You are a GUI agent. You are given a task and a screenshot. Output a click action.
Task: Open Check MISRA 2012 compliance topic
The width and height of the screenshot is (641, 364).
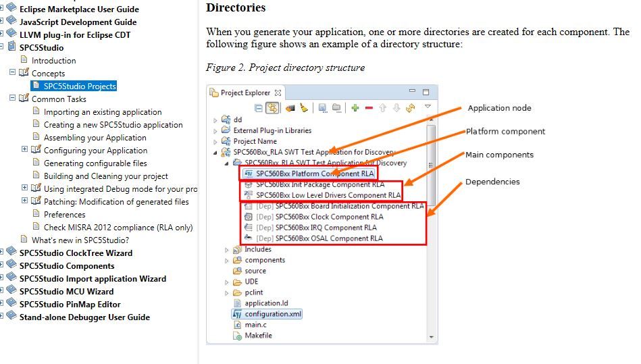click(x=118, y=227)
